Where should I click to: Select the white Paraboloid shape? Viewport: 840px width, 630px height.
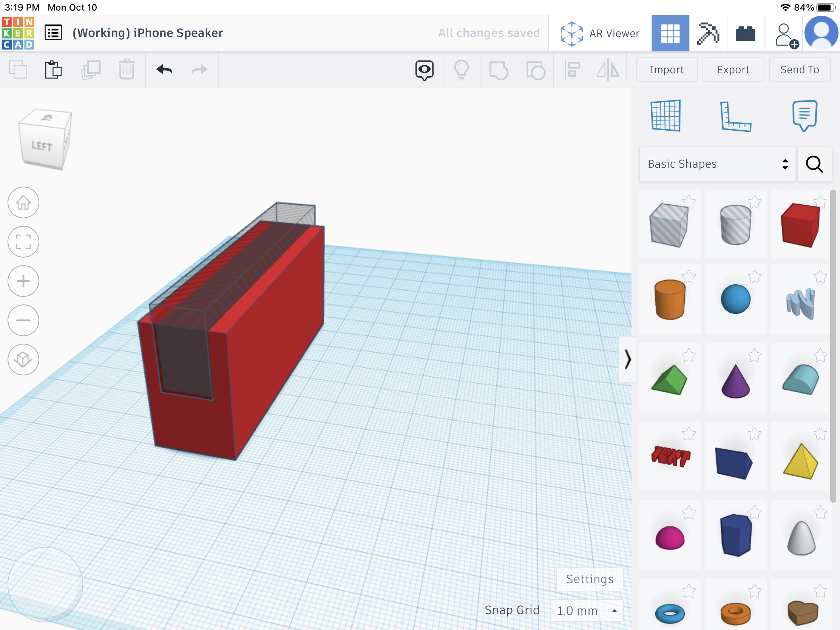pos(801,538)
